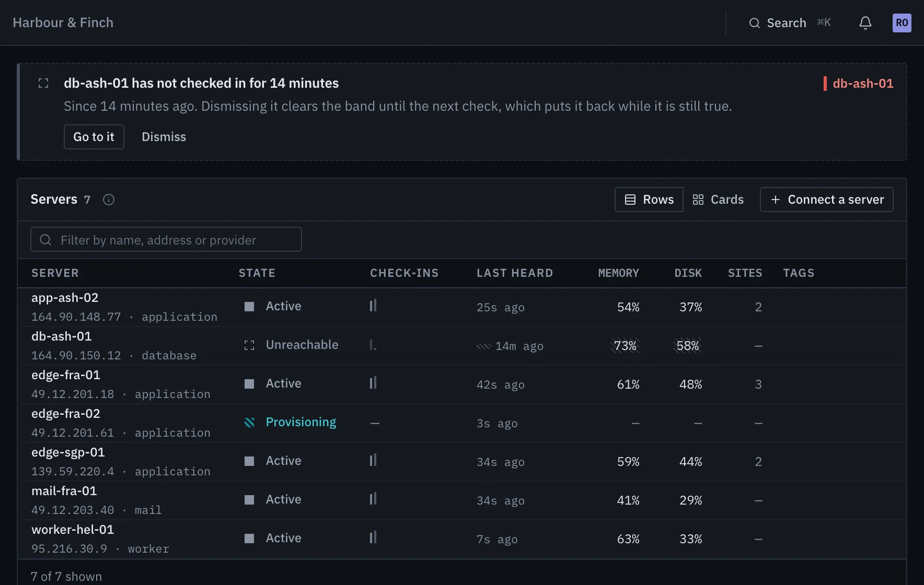
Task: Open the app-ash-02 server row
Action: 462,307
